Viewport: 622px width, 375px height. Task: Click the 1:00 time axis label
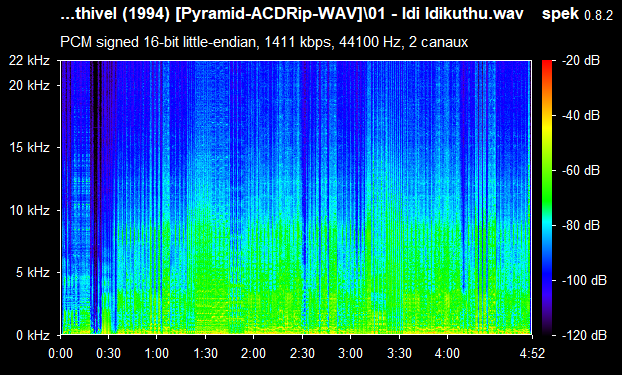tap(157, 353)
